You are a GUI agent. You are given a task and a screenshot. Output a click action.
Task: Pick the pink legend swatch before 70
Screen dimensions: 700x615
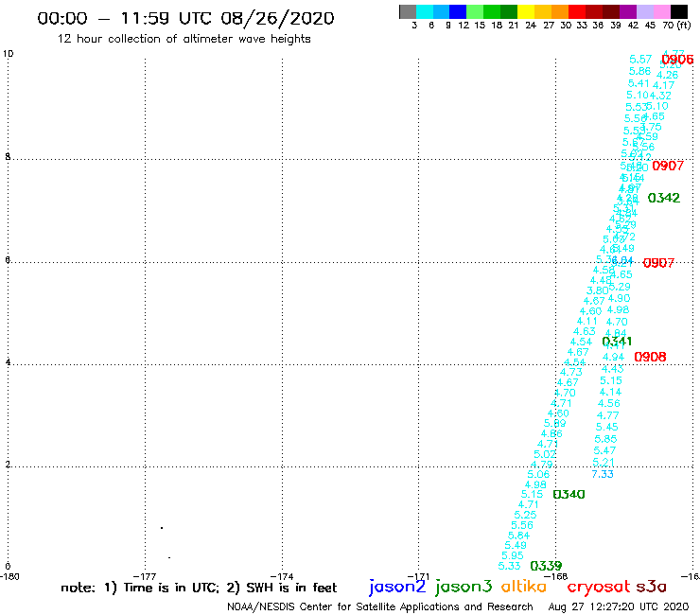pos(661,11)
